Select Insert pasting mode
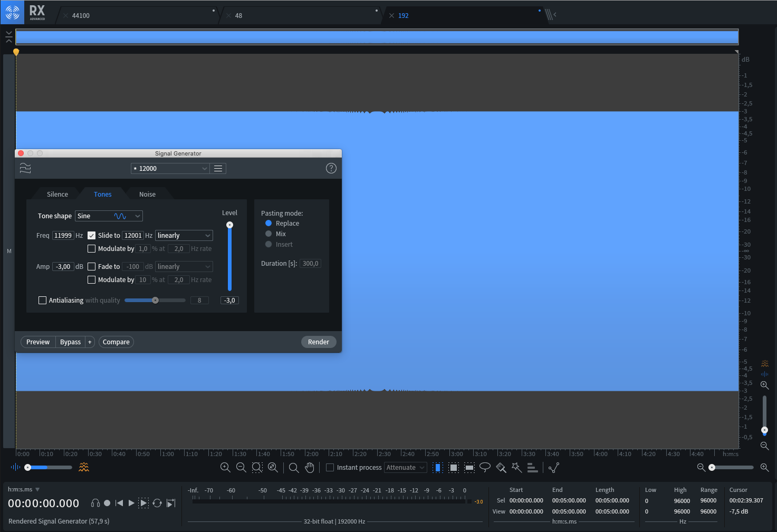 (x=268, y=245)
